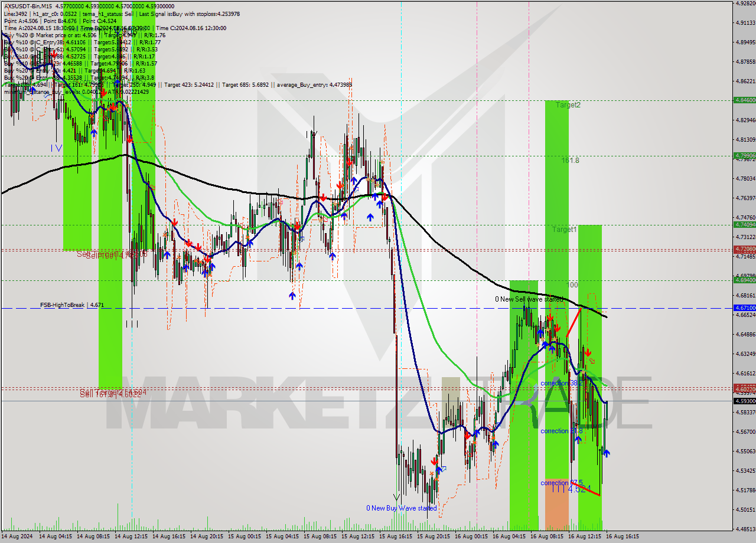756x543 pixels.
Task: Click the '14 Aug 20:15' time axis label
Action: click(x=207, y=537)
